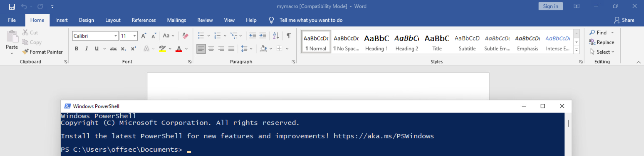This screenshot has width=644, height=156.
Task: Toggle Italic formatting
Action: pyautogui.click(x=87, y=49)
